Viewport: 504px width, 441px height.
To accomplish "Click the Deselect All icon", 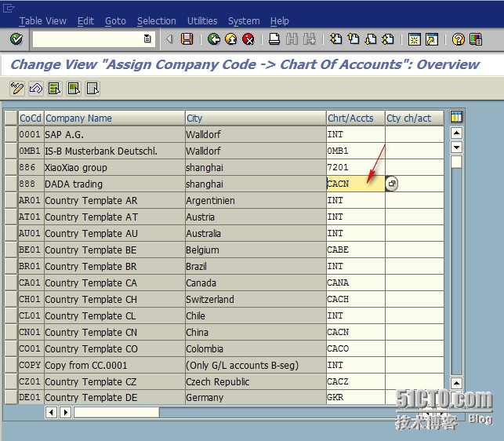I will coord(92,88).
